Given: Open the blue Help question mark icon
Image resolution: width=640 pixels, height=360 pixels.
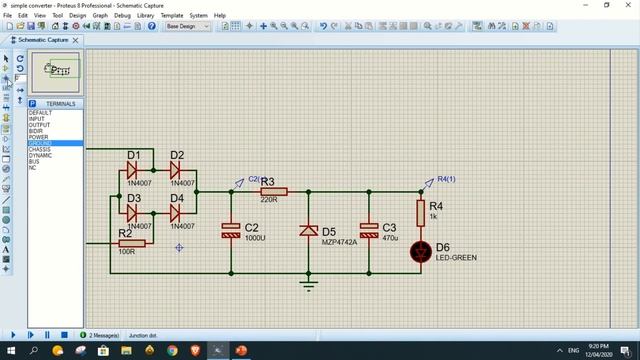Looking at the screenshot, I should coord(152,26).
